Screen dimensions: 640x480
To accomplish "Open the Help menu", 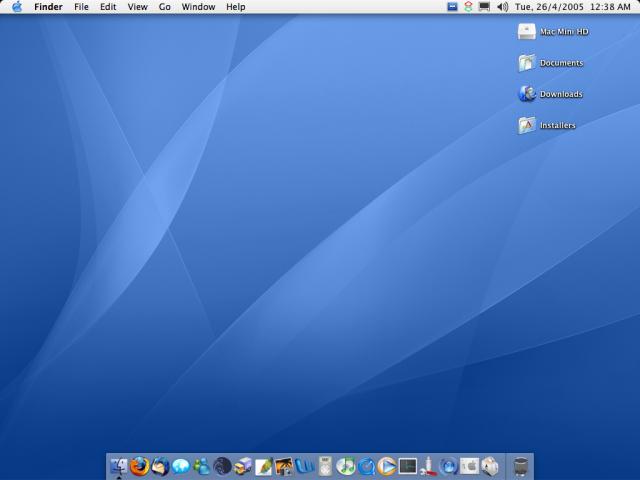I will (x=236, y=7).
